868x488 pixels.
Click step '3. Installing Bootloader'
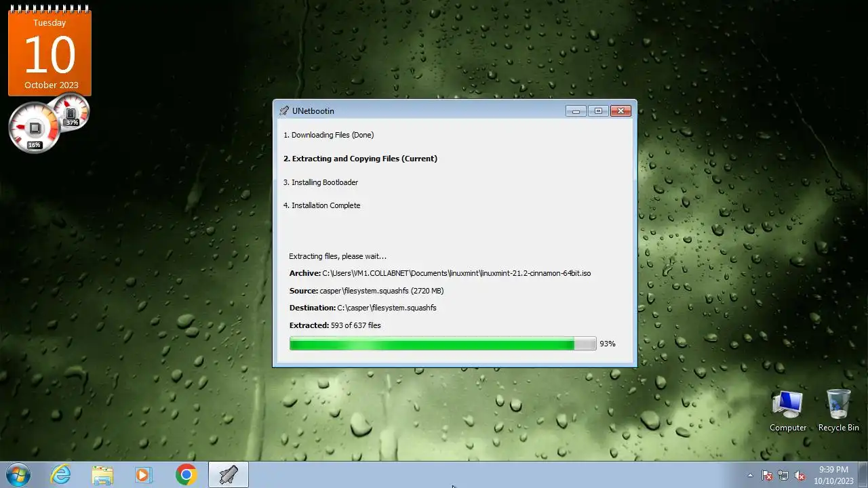coord(321,182)
